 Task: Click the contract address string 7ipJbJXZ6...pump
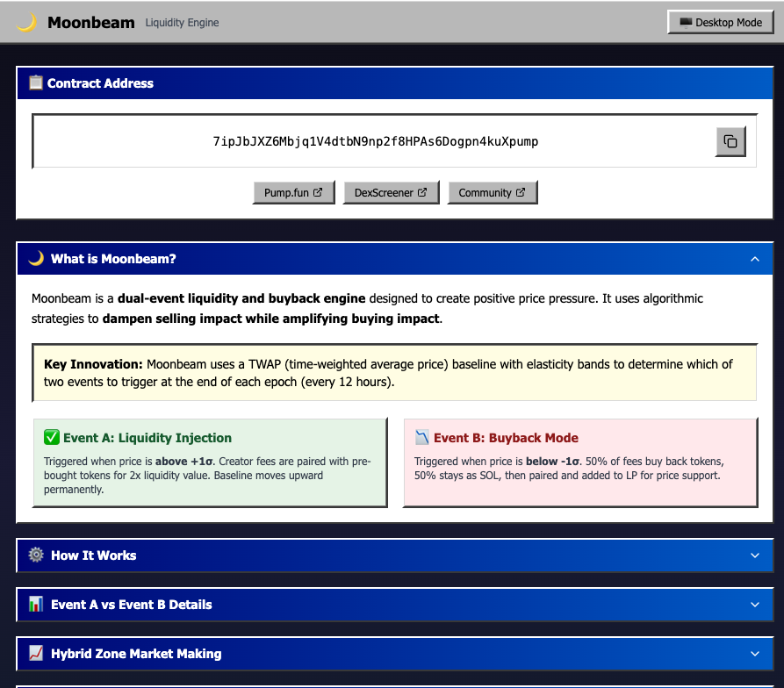click(376, 141)
